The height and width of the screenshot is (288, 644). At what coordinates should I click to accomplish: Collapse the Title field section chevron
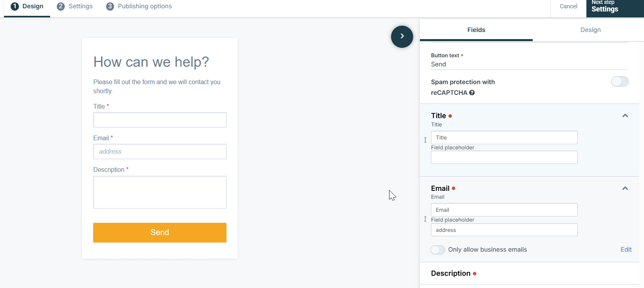(625, 116)
